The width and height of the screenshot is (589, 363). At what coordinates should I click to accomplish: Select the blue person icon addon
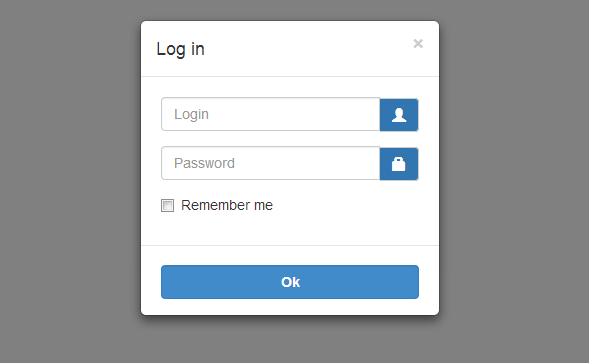[x=399, y=115]
